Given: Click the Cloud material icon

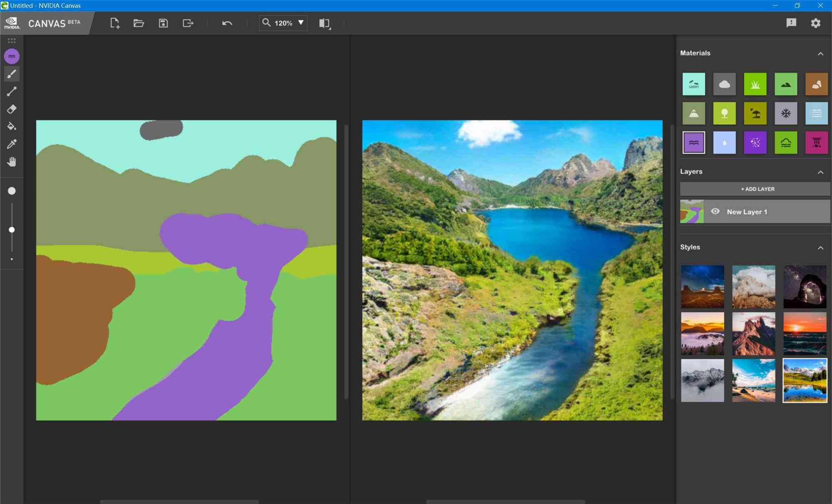Looking at the screenshot, I should point(724,84).
